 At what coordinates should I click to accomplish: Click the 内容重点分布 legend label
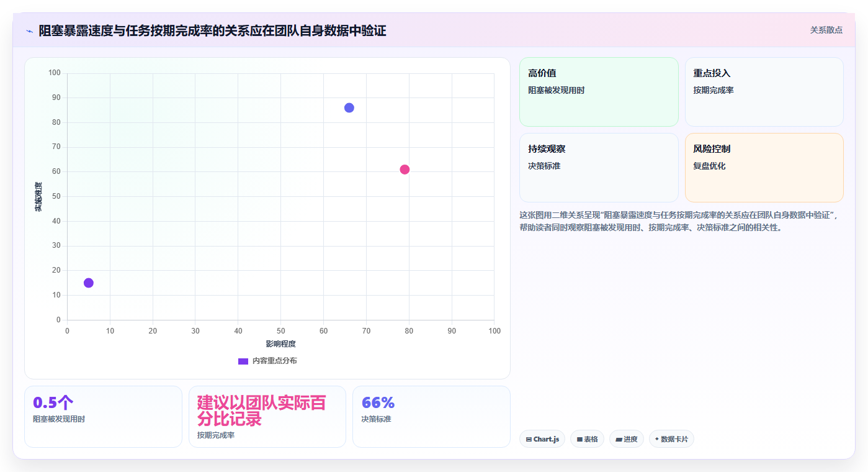point(274,361)
